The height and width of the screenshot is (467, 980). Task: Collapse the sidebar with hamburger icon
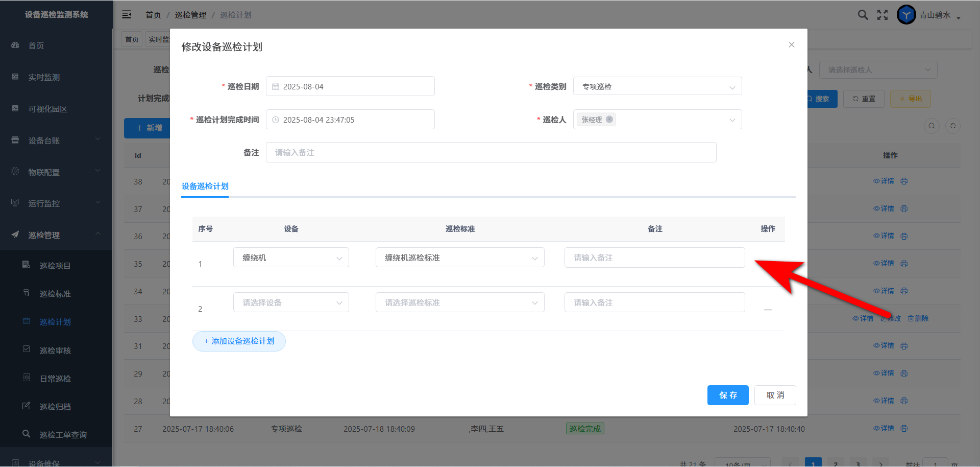coord(127,15)
